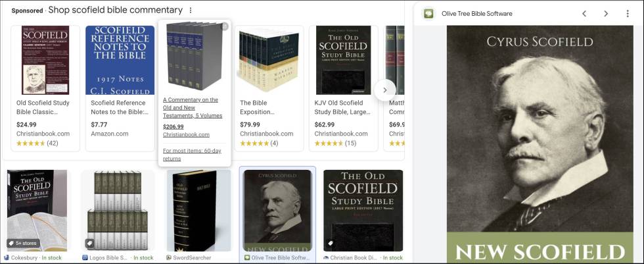
Task: Open the preview panel's three-dot more options menu
Action: 627,14
